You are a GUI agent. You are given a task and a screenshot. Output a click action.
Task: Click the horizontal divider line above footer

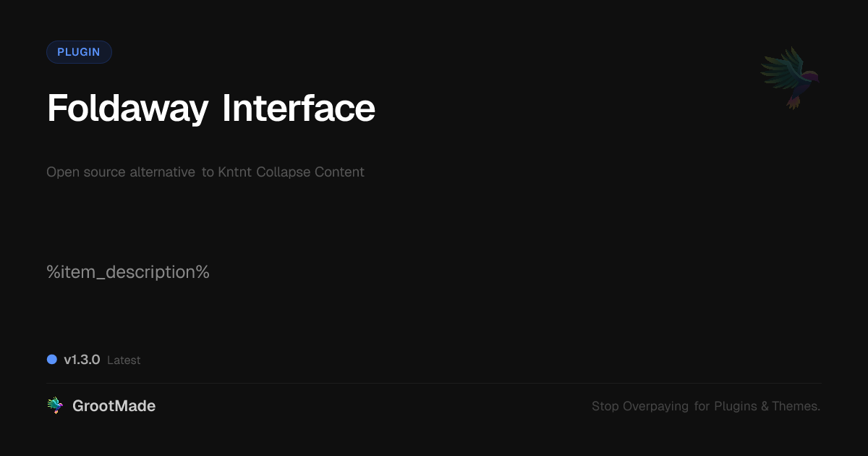tap(434, 383)
